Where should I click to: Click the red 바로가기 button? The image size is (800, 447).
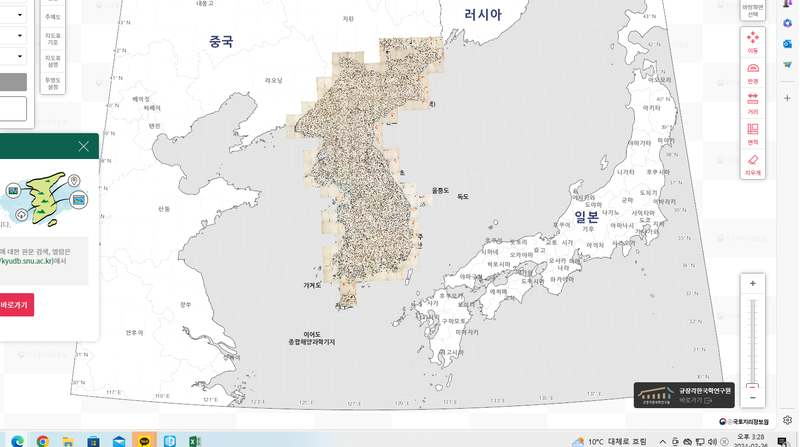pyautogui.click(x=15, y=304)
